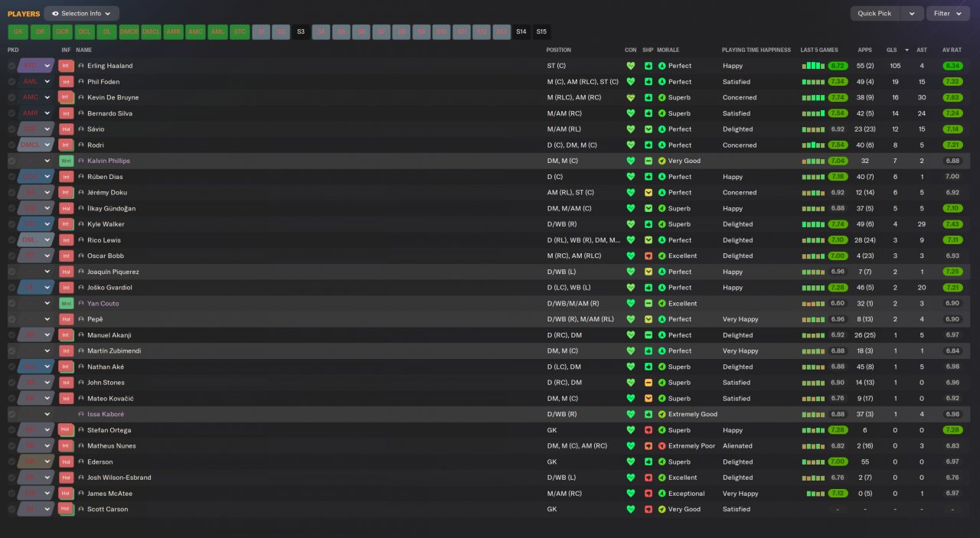Screen dimensions: 980x538
Task: Click the GK position slot button
Action: 18,32
